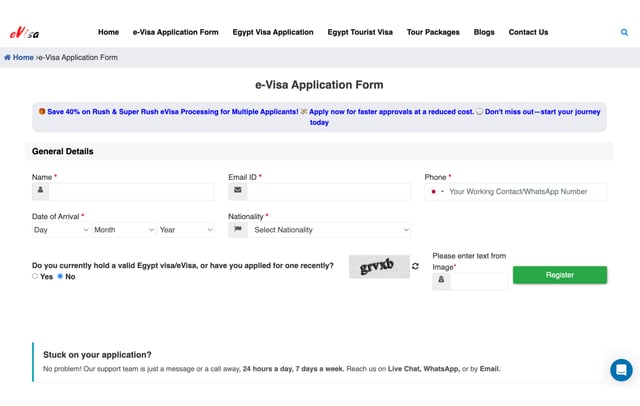Select the No radio button
This screenshot has height=406, width=640.
60,276
